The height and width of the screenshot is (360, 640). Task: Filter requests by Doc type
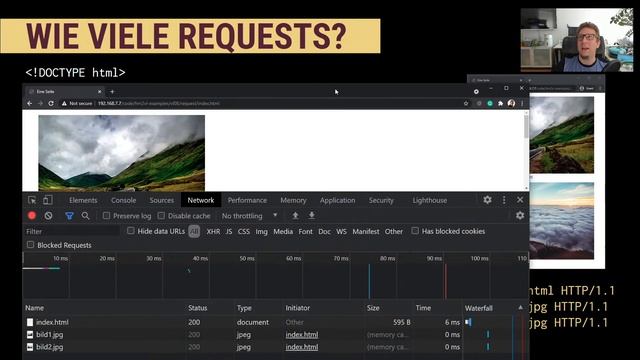tap(324, 231)
